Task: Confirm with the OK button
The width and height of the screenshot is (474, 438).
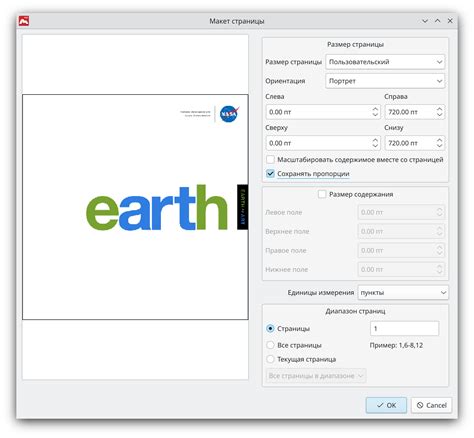Action: tap(386, 405)
